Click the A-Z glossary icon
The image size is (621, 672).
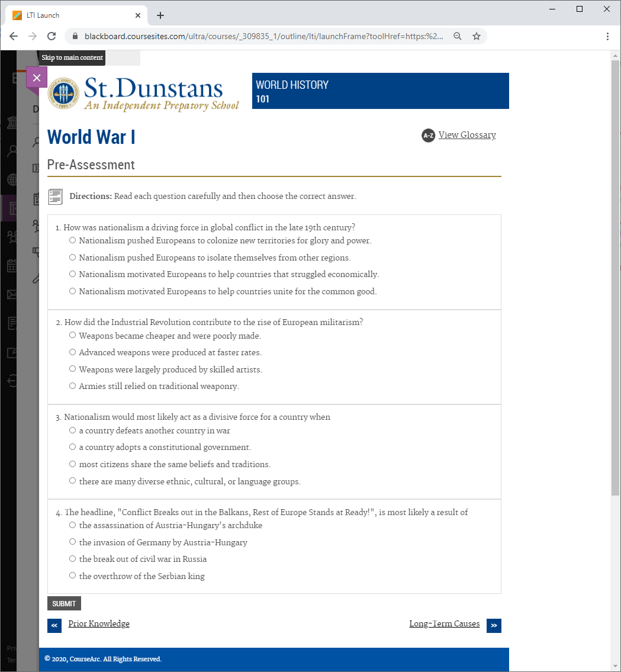point(428,136)
